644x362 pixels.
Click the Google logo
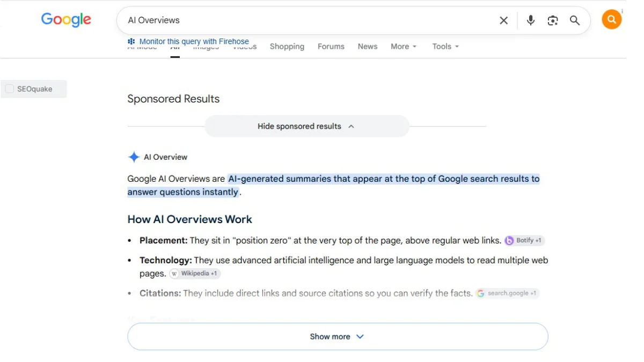click(66, 20)
